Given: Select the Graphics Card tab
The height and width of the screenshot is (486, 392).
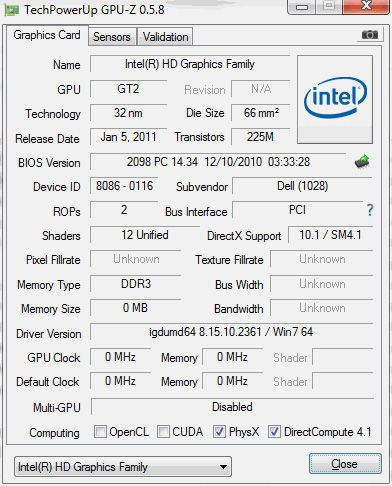Looking at the screenshot, I should pos(47,35).
